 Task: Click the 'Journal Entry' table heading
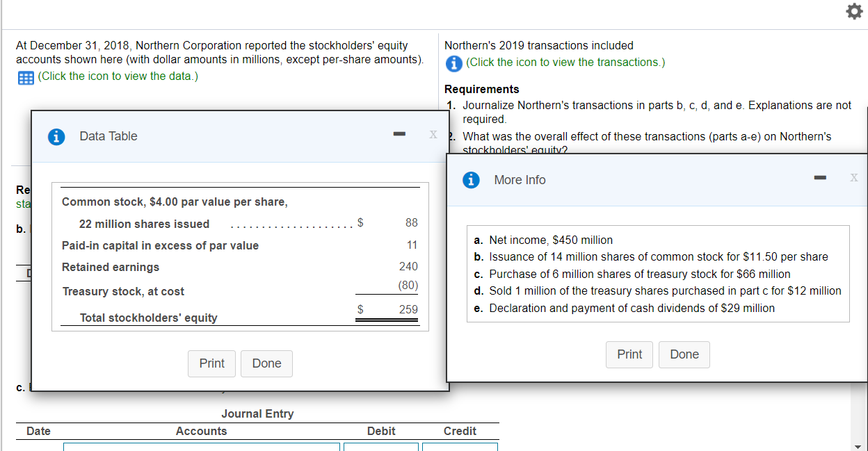pyautogui.click(x=257, y=414)
